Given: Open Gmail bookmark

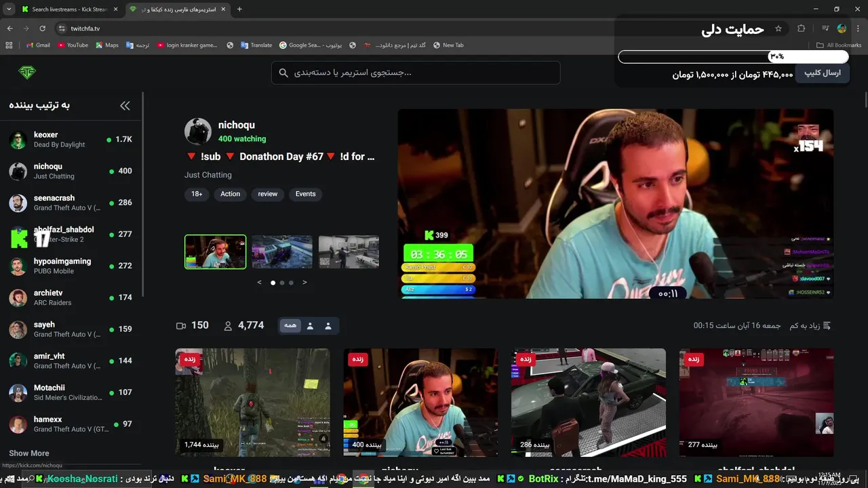Looking at the screenshot, I should point(38,45).
